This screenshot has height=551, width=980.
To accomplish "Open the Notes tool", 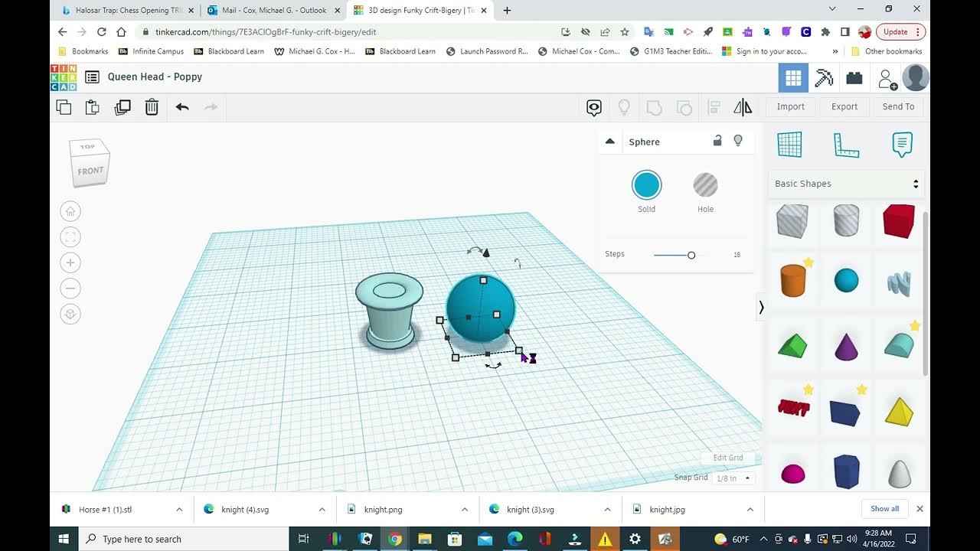I will (x=903, y=145).
